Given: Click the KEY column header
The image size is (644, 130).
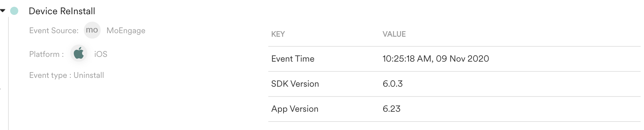Looking at the screenshot, I should click(x=278, y=34).
